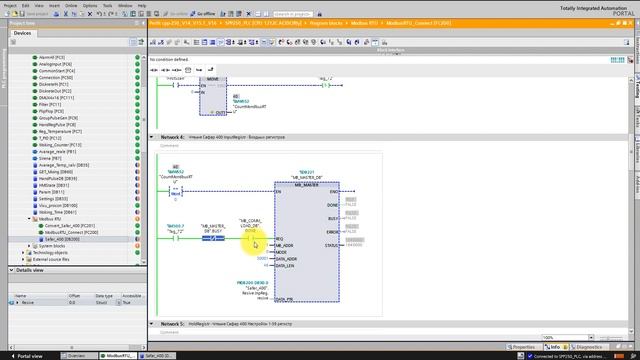Select Alarmnit [FC3] block in tree
The image size is (640, 360).
pos(52,58)
